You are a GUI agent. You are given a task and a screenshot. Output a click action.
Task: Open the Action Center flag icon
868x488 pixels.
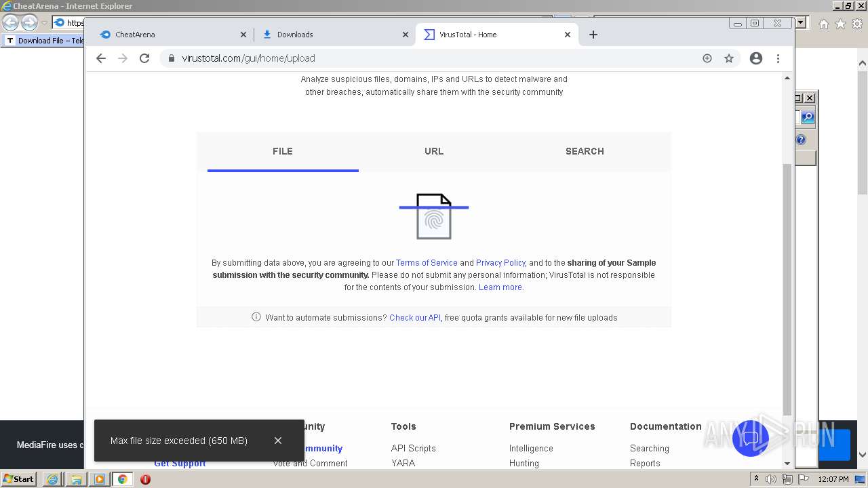coord(804,479)
